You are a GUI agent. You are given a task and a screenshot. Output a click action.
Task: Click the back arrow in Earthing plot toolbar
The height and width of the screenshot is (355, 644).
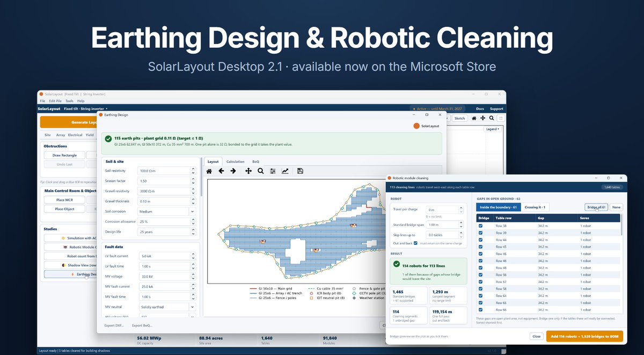(221, 171)
